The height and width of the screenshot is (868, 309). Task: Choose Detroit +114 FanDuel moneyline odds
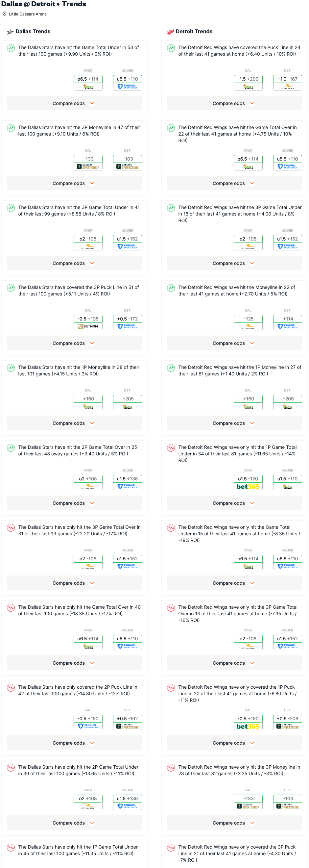pos(287,323)
